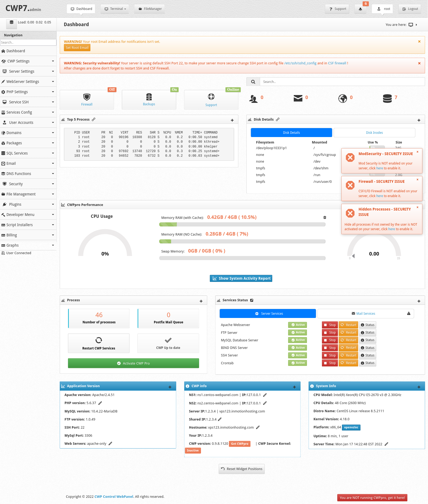Click the Restart CWP Services icon
Viewport: 428px width, 504px height.
click(99, 340)
